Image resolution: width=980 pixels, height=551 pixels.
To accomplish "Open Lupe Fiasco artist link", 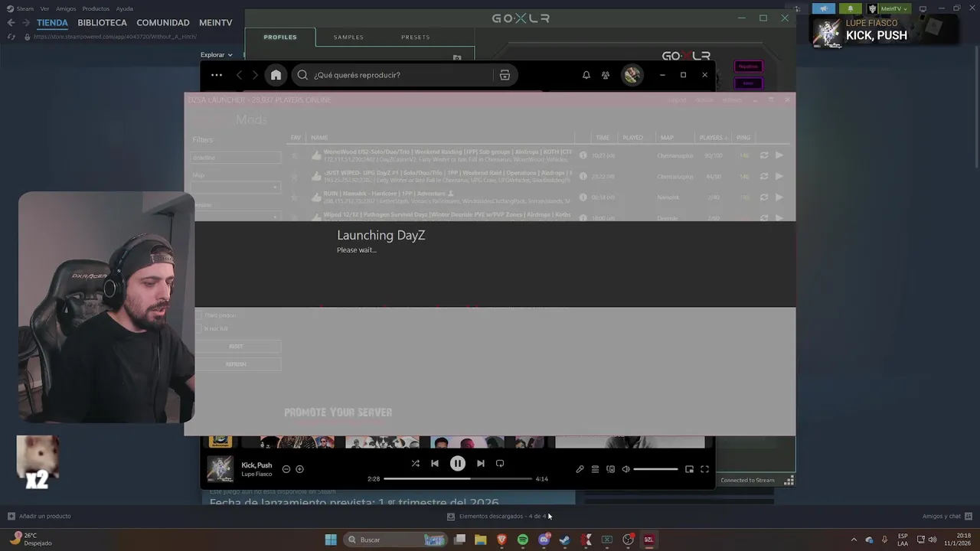I will pos(256,474).
